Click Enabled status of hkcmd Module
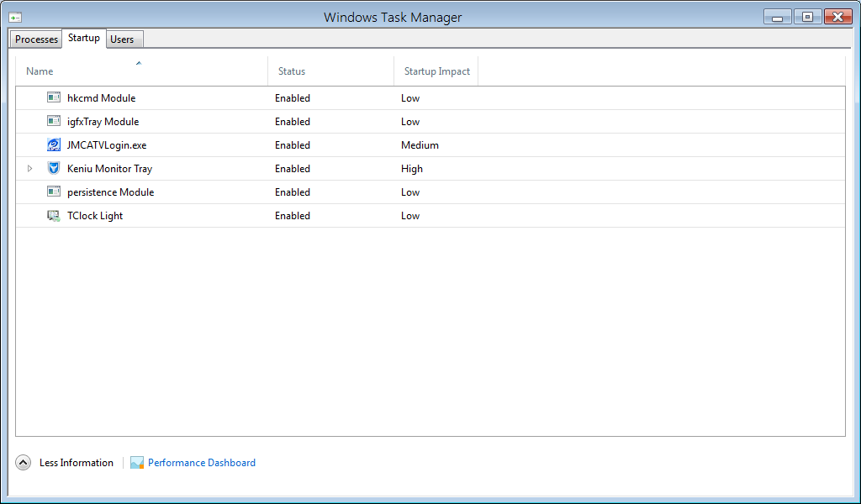 (x=293, y=98)
